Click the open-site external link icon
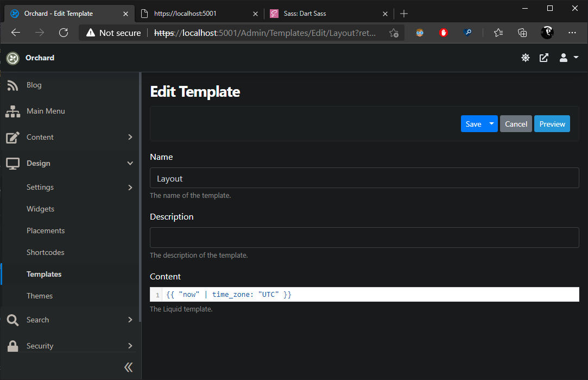 point(544,57)
